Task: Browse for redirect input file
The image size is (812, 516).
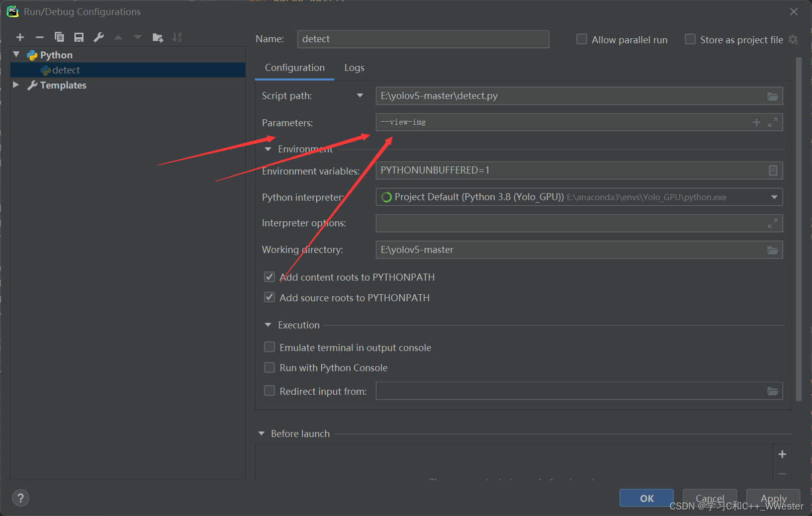Action: 773,391
